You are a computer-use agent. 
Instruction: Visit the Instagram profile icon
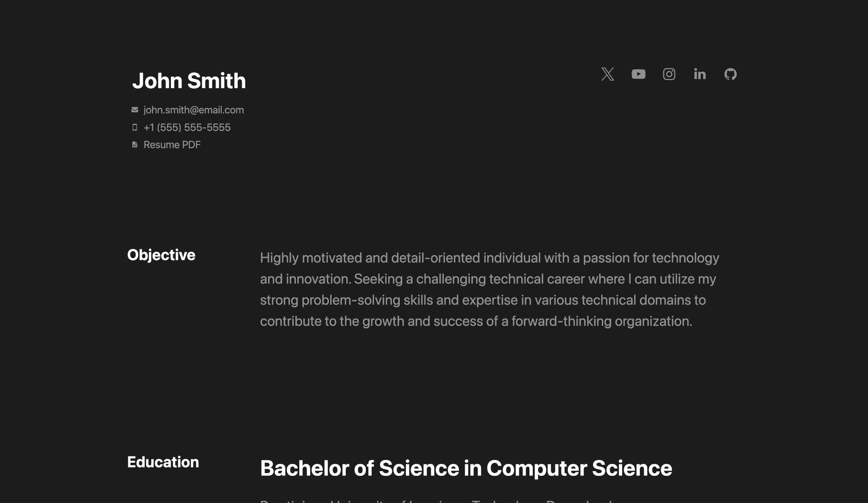click(669, 74)
